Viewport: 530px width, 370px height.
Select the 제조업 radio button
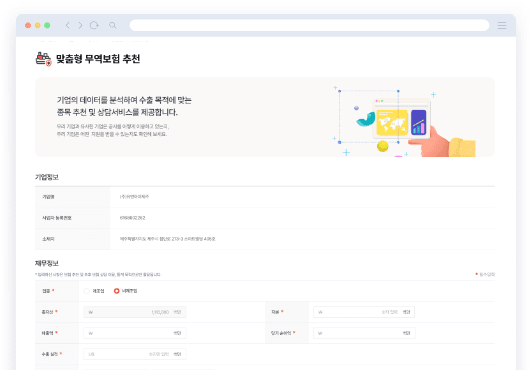(x=87, y=291)
